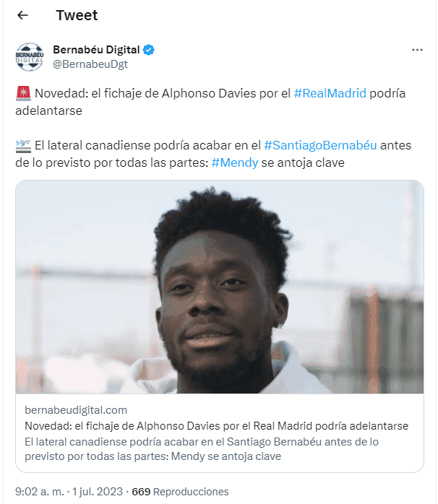Open the Alphonso Davies card image

220,287
